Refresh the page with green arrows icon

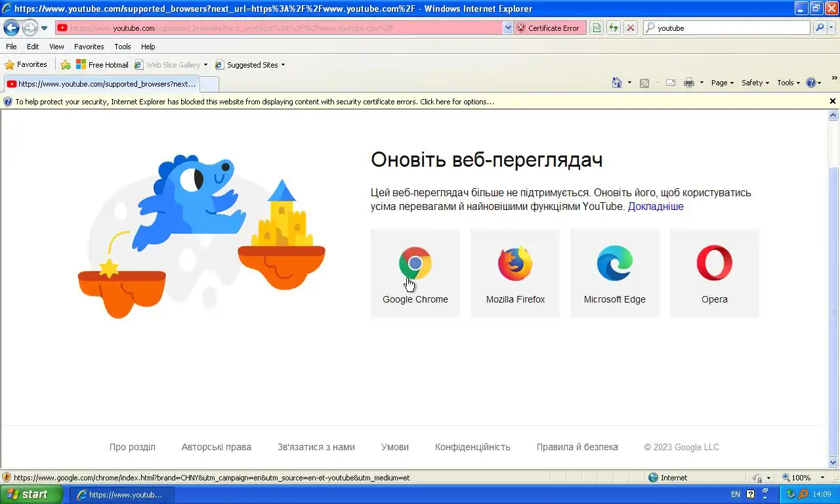614,28
